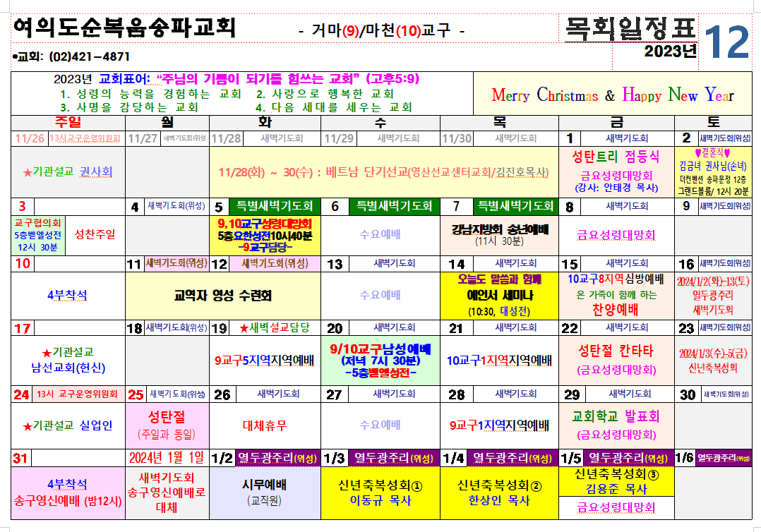Screen dimensions: 761x532
Task: Click the 10교구8지역심방예배 entry
Action: pos(616,279)
